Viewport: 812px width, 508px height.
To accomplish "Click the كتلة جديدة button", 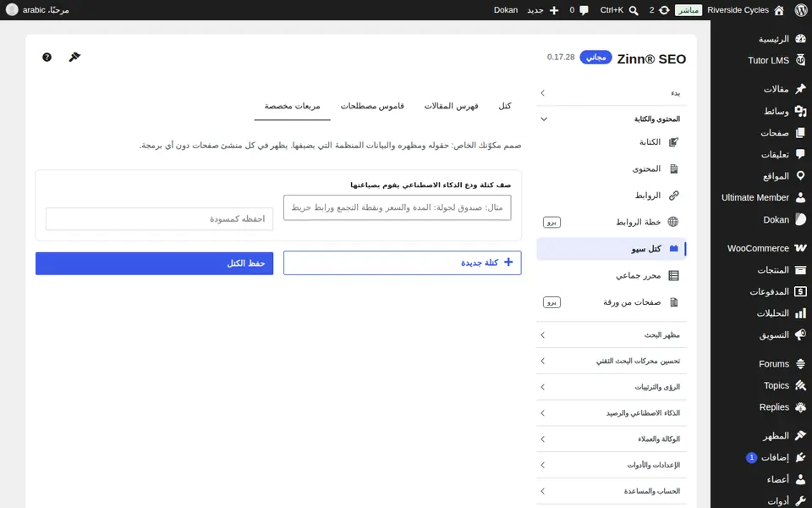I will (403, 262).
